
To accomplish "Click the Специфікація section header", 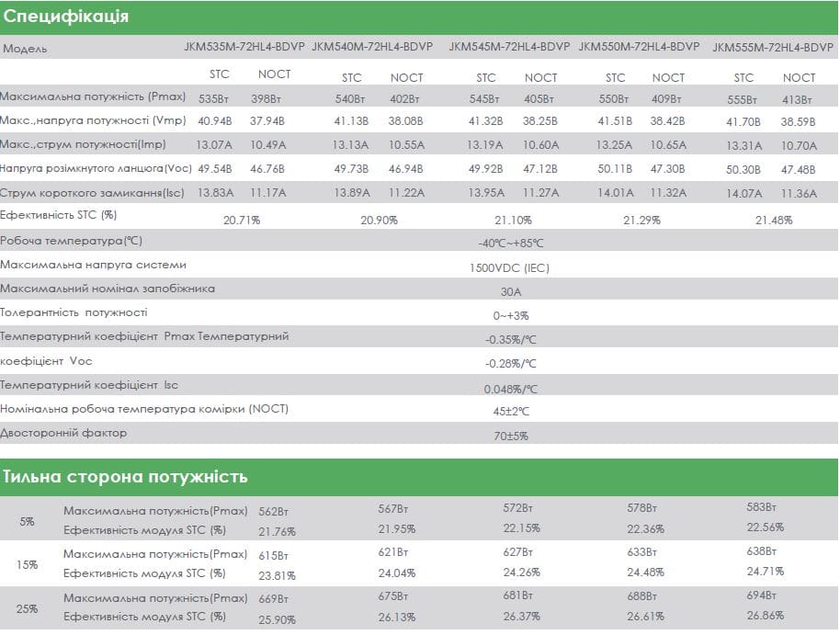I will [66, 17].
